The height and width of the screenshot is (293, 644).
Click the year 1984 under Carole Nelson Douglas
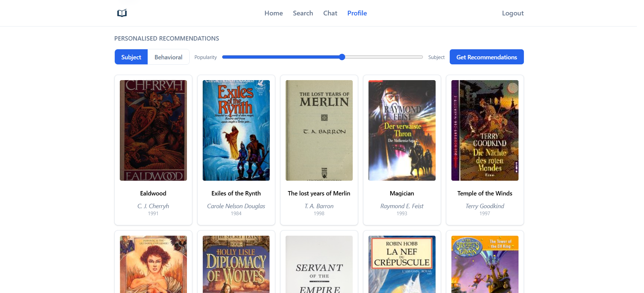coord(236,214)
